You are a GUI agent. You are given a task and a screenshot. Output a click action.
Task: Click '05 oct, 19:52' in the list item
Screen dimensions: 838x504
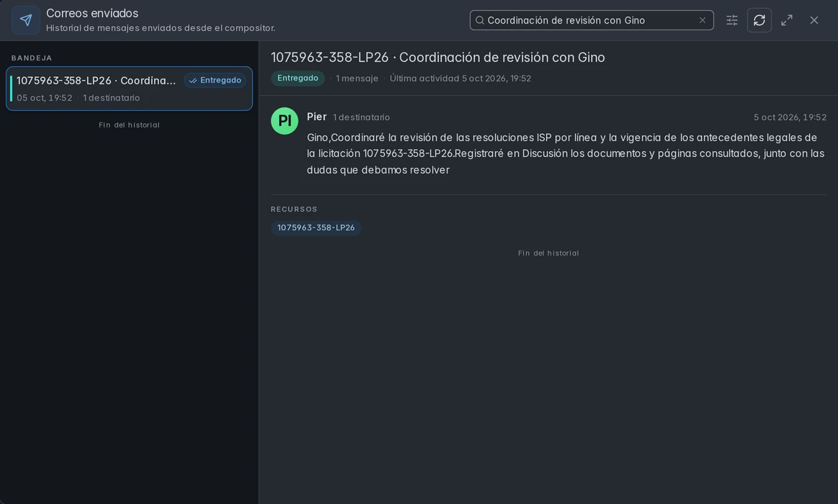pos(45,98)
